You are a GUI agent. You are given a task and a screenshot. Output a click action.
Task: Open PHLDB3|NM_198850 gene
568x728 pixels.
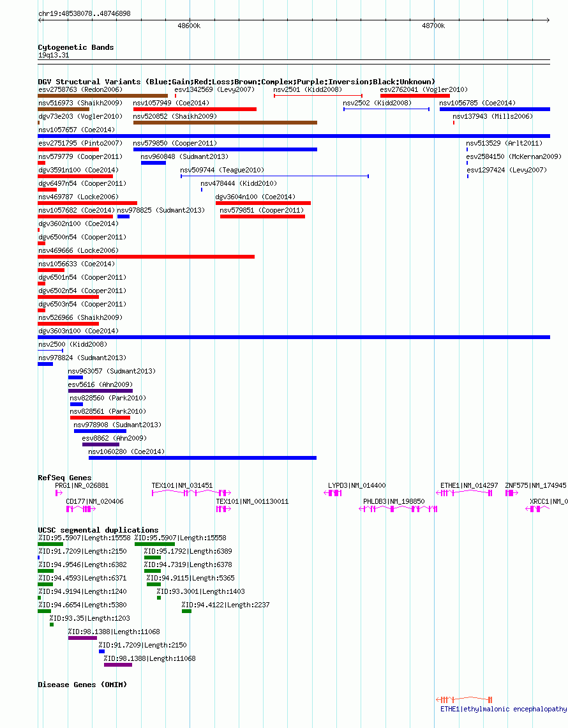(394, 503)
